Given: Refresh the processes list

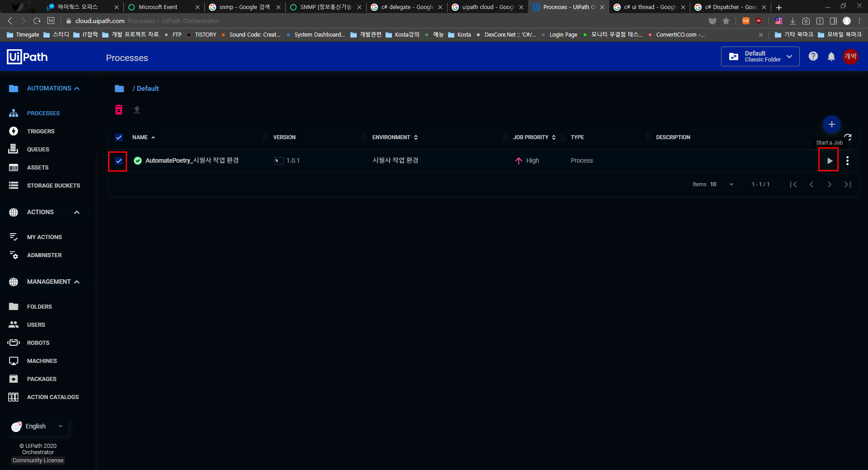Looking at the screenshot, I should pos(848,137).
